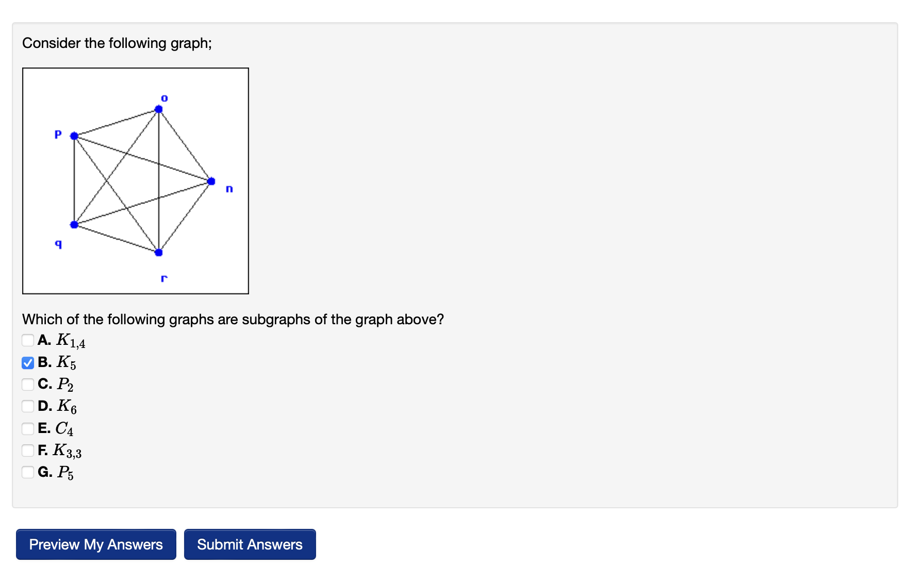
Task: Check the checkbox for option A K1,4
Action: coord(27,340)
